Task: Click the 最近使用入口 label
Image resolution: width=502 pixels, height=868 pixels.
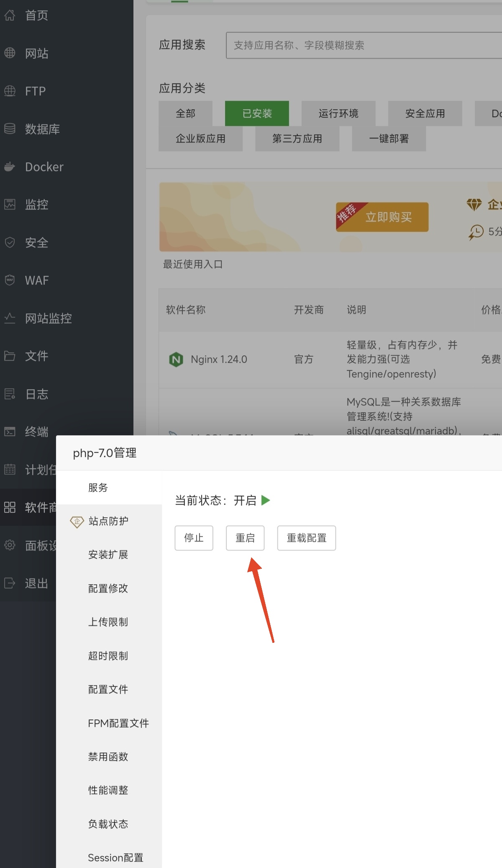Action: (193, 264)
